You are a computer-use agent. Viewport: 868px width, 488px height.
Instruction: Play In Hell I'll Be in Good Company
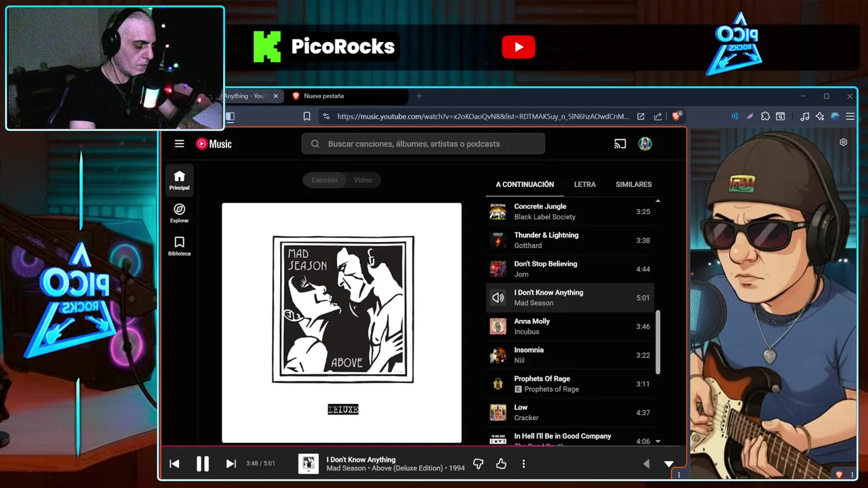click(x=570, y=438)
